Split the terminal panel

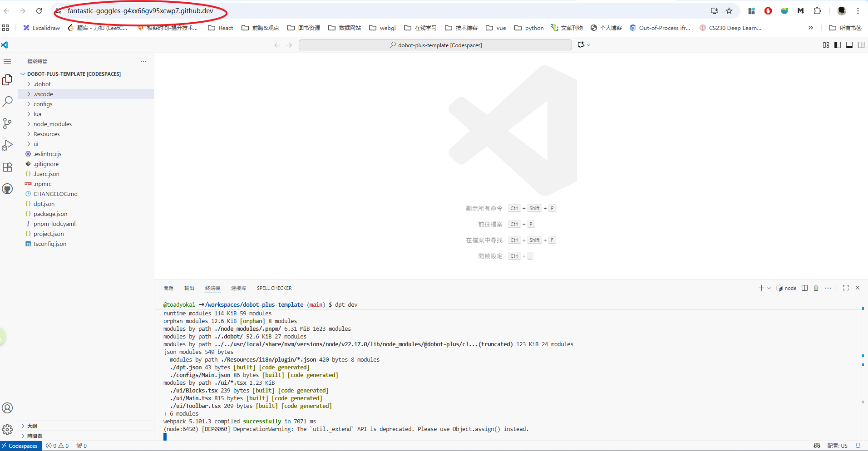(804, 288)
